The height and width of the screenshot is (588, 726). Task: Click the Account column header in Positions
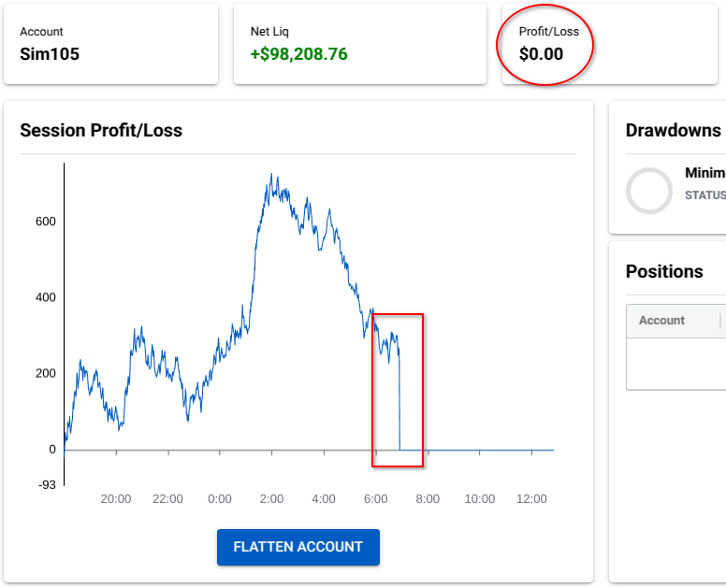pyautogui.click(x=661, y=321)
